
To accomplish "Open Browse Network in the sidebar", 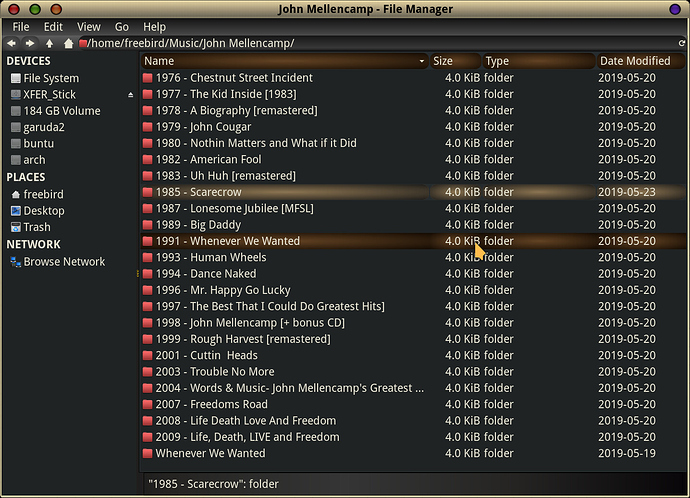I will (58, 262).
